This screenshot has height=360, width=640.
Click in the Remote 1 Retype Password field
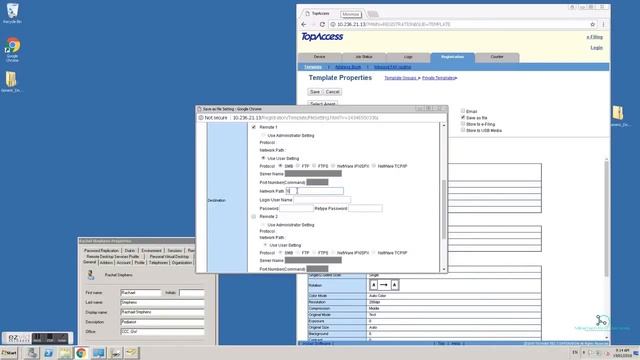[x=365, y=208]
